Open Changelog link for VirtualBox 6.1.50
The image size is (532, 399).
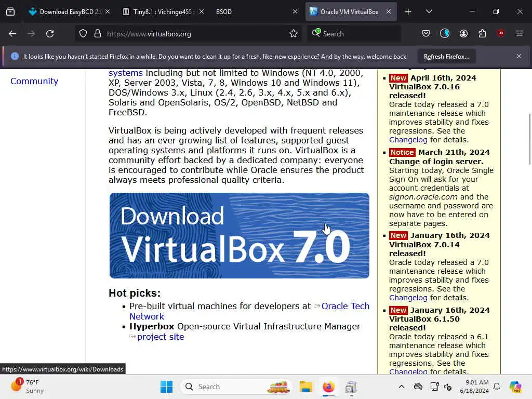coord(408,371)
